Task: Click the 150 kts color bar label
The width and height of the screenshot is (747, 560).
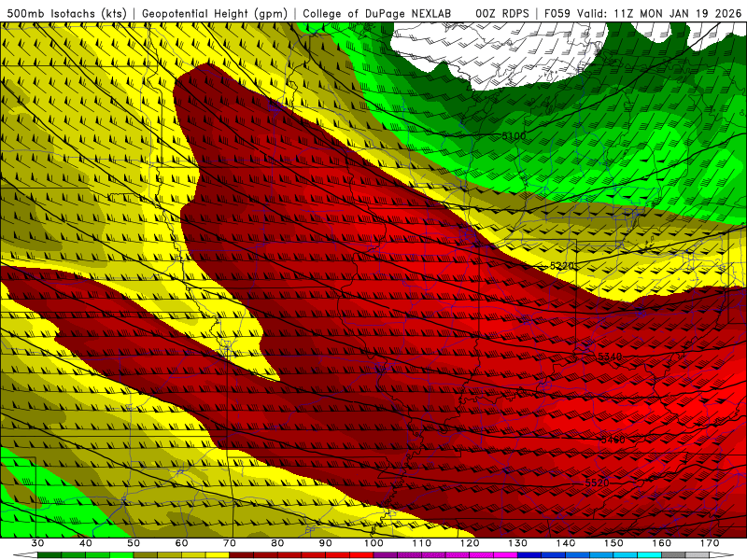Action: (x=613, y=543)
